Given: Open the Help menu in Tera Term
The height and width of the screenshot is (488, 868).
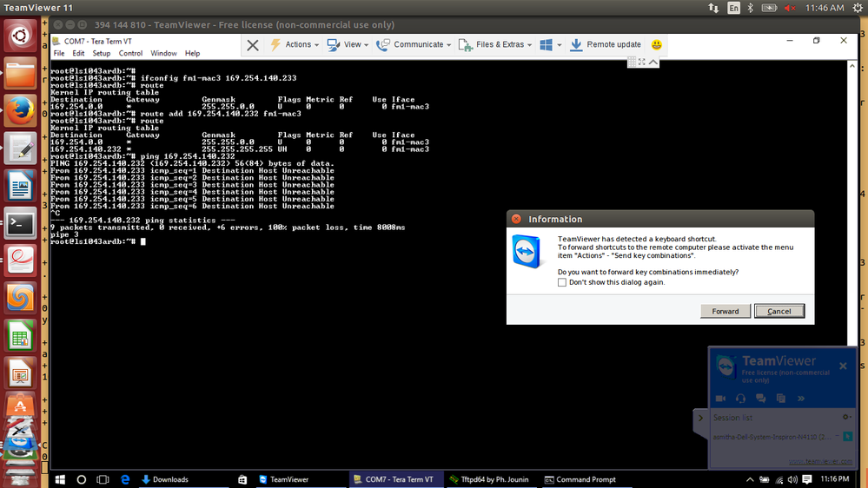Looking at the screenshot, I should coord(192,54).
